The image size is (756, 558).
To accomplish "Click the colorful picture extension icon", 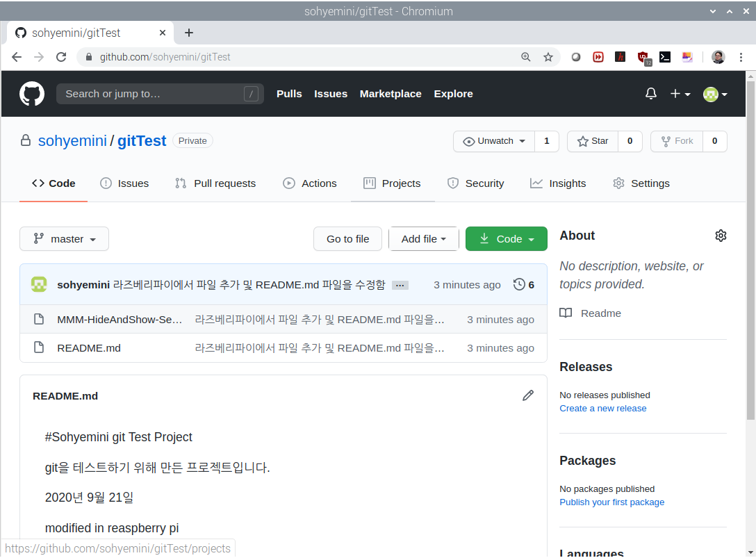I will click(x=687, y=57).
